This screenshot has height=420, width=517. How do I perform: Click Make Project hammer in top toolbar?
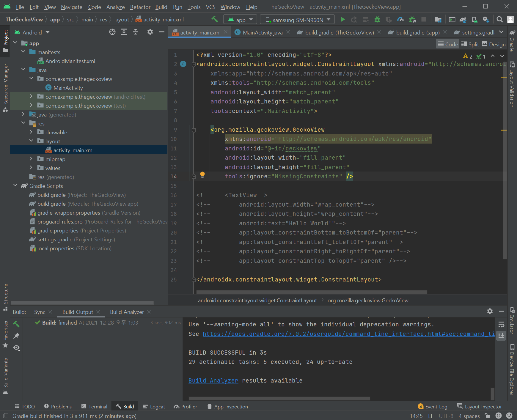215,20
